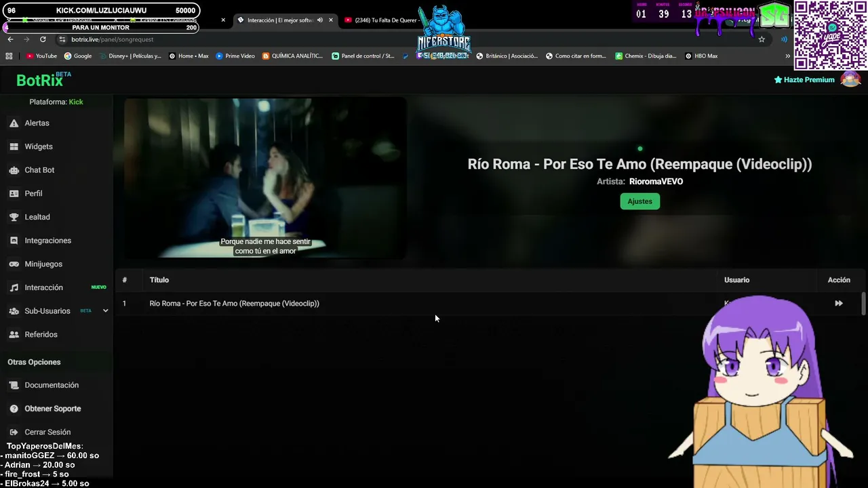Screen dimensions: 868x488
Task: Open the Documentación link
Action: click(x=52, y=385)
